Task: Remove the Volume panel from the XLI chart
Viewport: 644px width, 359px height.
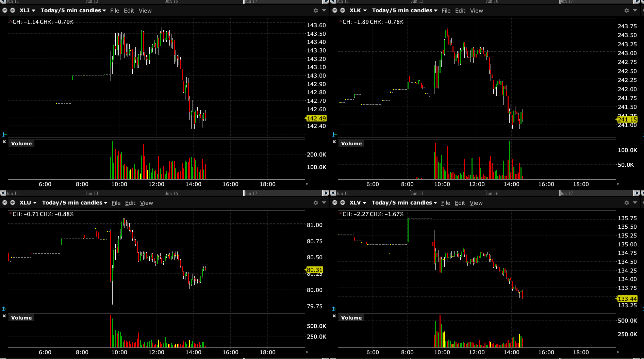Action: tap(4, 142)
